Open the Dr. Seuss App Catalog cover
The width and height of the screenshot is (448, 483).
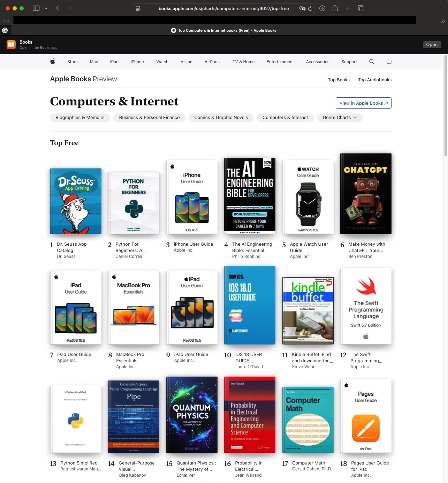click(x=76, y=201)
